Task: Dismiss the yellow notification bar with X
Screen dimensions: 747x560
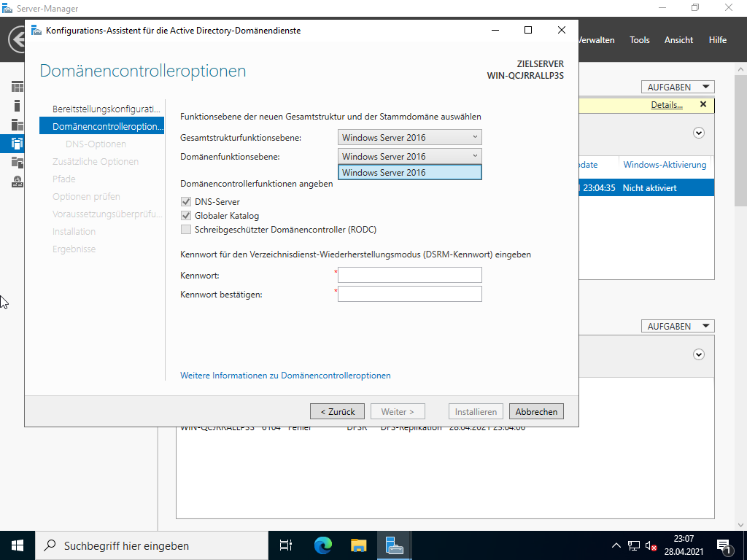Action: coord(703,105)
